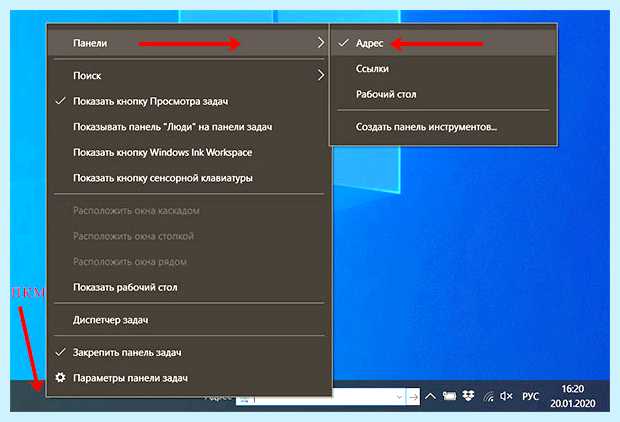Uncheck the Адрес toolbar

pyautogui.click(x=443, y=43)
